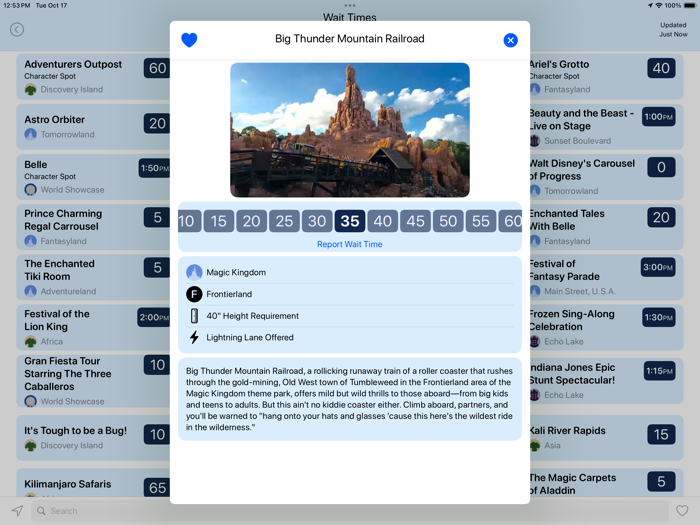This screenshot has height=525, width=700.
Task: Tap Kilimanjaro Safaris title text
Action: coord(68,484)
